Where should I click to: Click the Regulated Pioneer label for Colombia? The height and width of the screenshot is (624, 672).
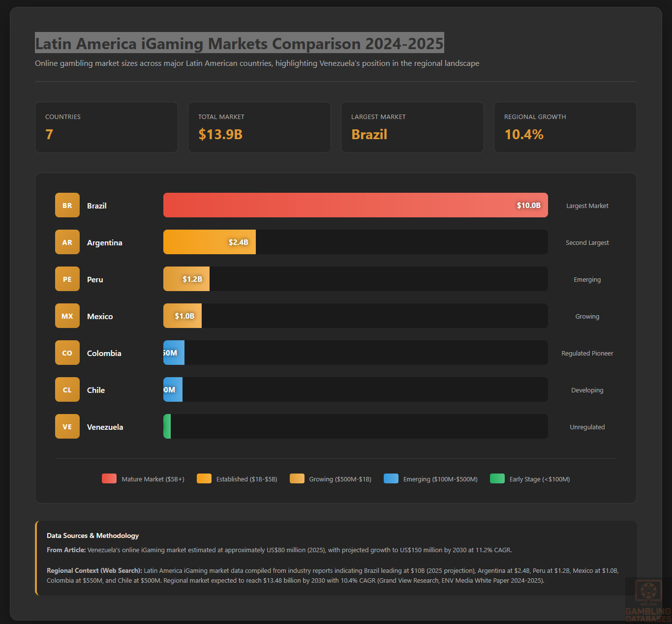(x=587, y=354)
